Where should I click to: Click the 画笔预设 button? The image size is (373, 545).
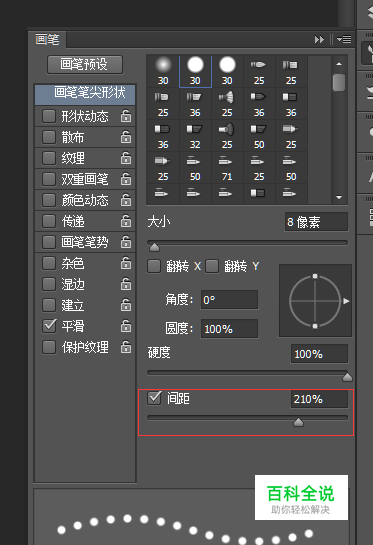click(x=85, y=65)
